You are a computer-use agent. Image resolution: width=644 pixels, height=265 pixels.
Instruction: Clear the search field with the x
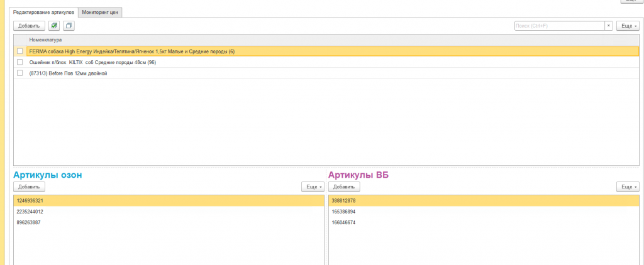click(x=608, y=26)
